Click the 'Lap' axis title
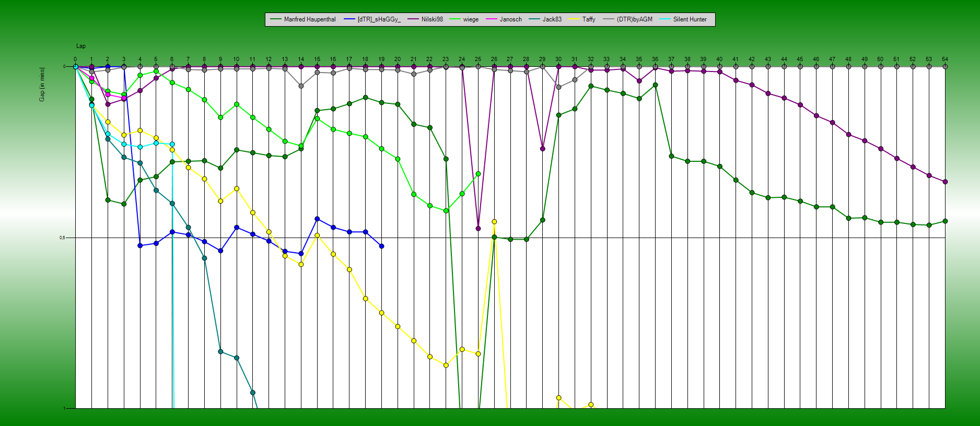This screenshot has width=980, height=426. point(81,46)
